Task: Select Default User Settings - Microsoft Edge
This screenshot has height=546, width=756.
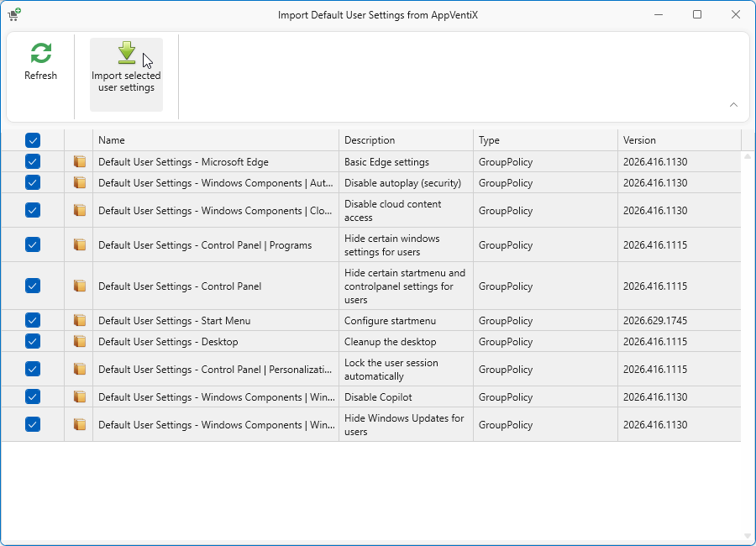Action: tap(183, 162)
